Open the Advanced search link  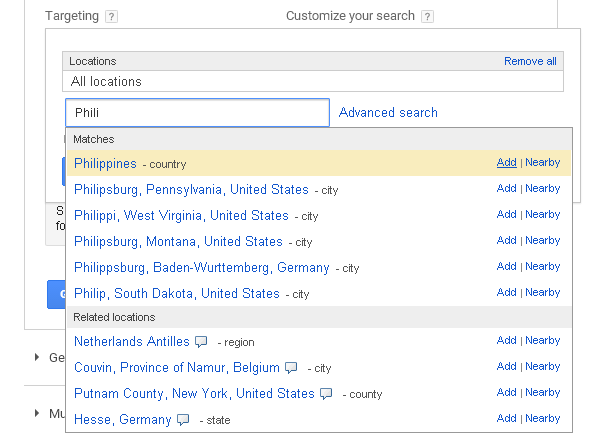click(388, 113)
